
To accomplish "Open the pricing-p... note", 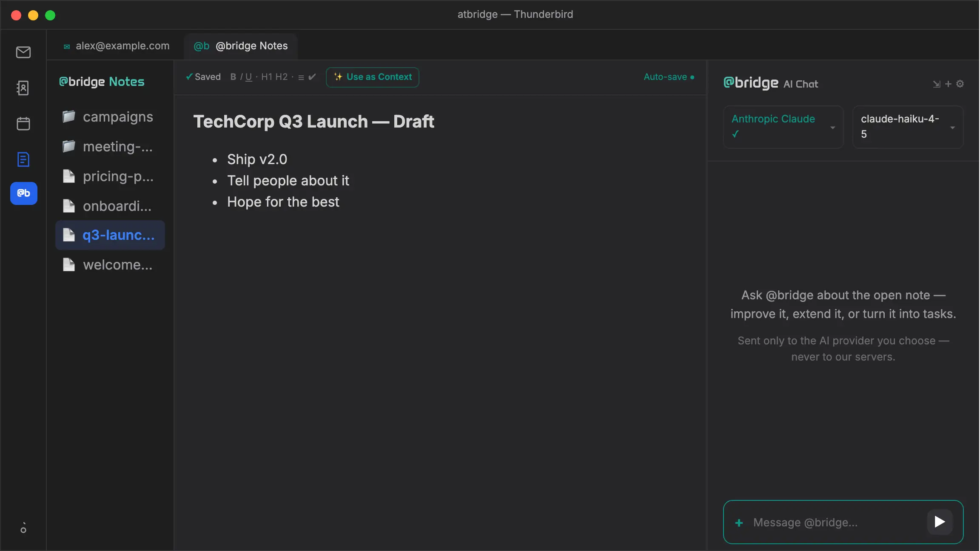I will click(x=110, y=176).
